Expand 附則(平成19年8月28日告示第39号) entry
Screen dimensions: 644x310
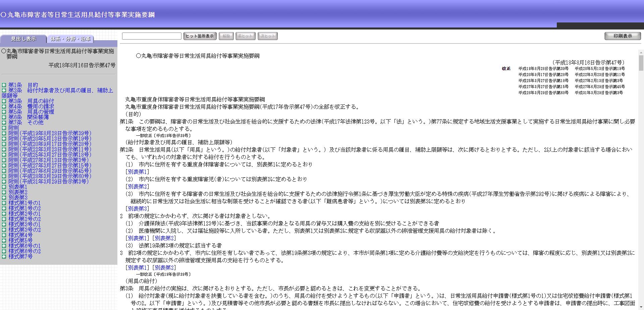(x=4, y=133)
